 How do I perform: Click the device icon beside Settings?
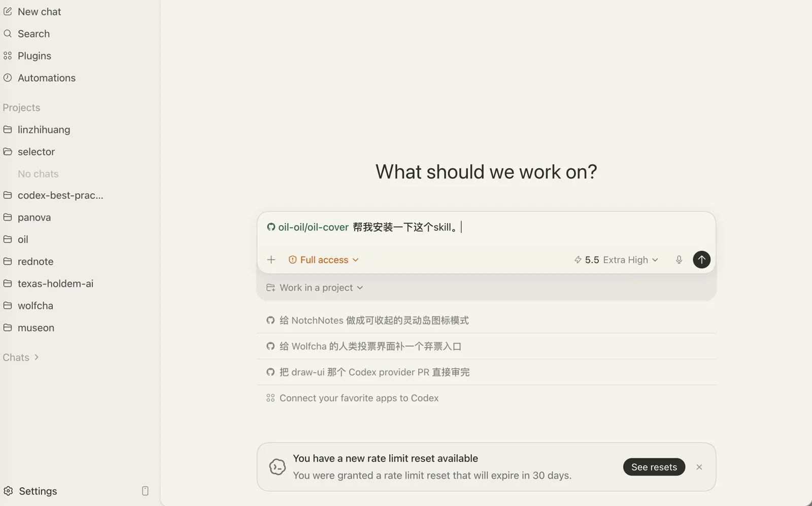click(145, 491)
